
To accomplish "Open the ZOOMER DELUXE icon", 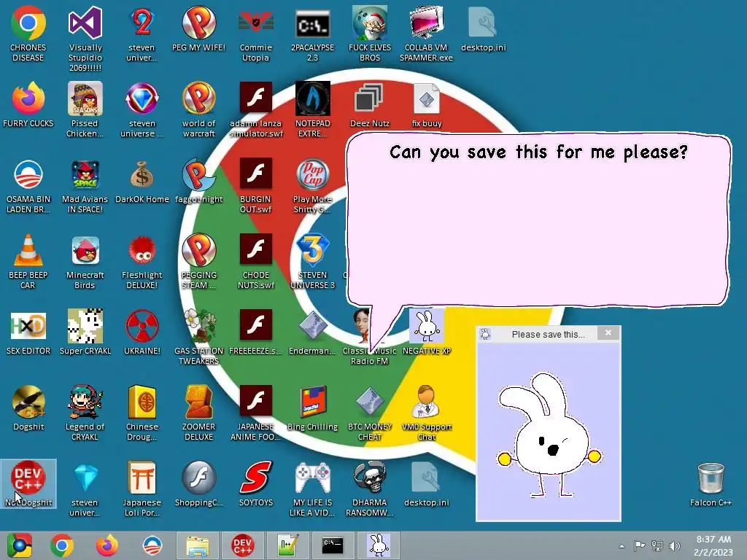I will point(198,402).
